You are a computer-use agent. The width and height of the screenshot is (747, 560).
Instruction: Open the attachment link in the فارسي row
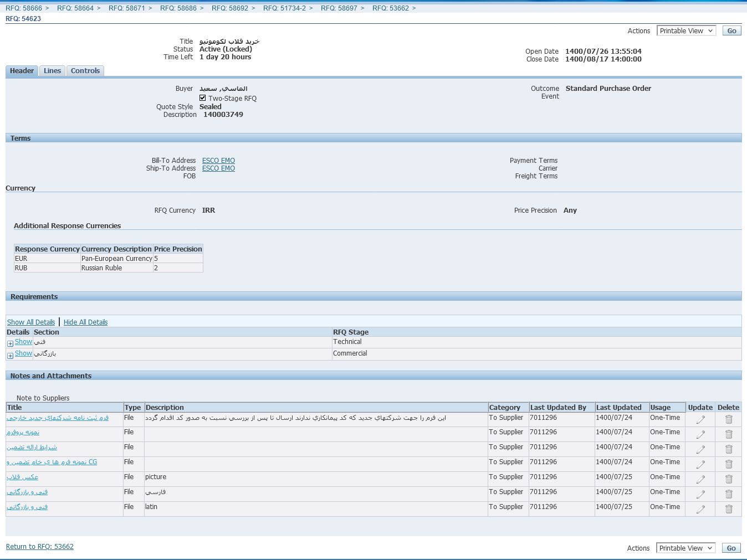[27, 492]
